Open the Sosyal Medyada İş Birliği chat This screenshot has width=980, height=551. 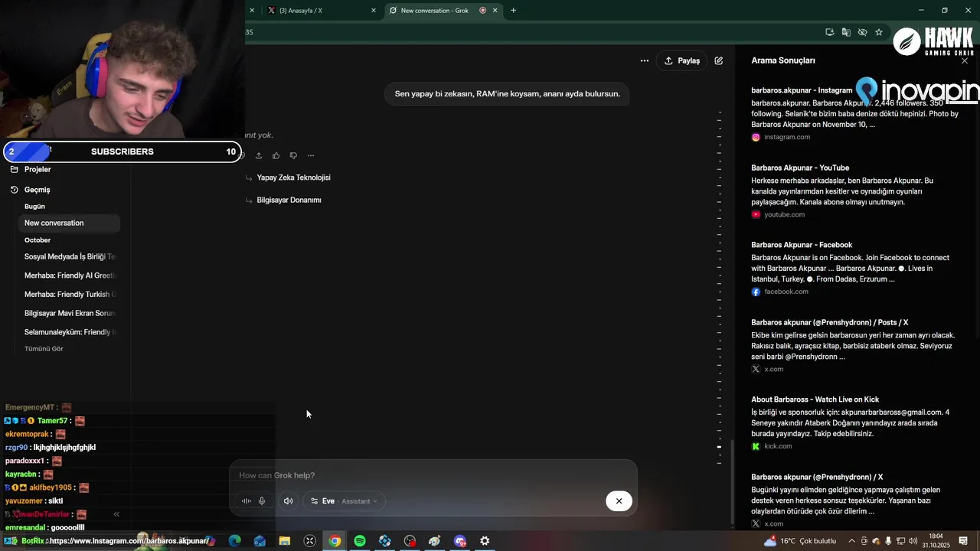(69, 257)
